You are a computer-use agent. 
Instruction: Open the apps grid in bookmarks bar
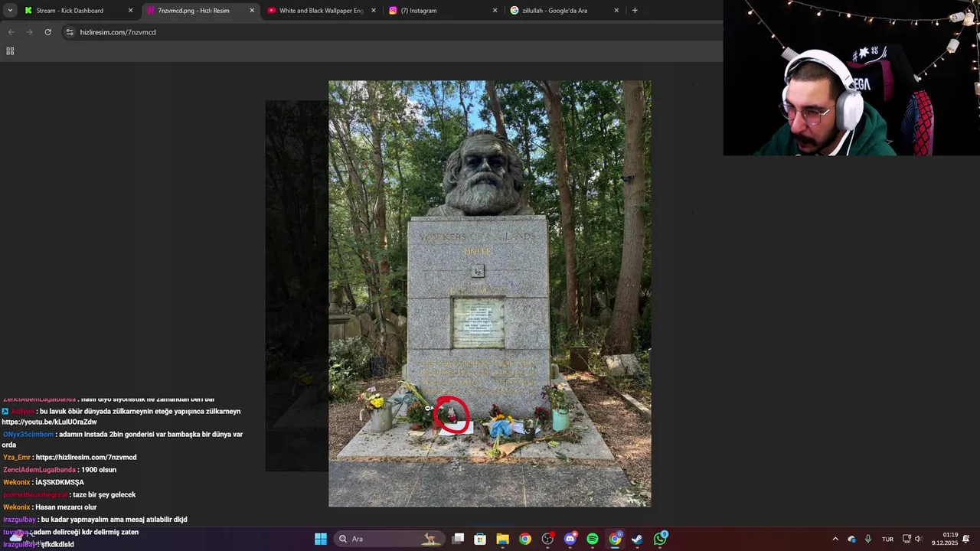(10, 51)
